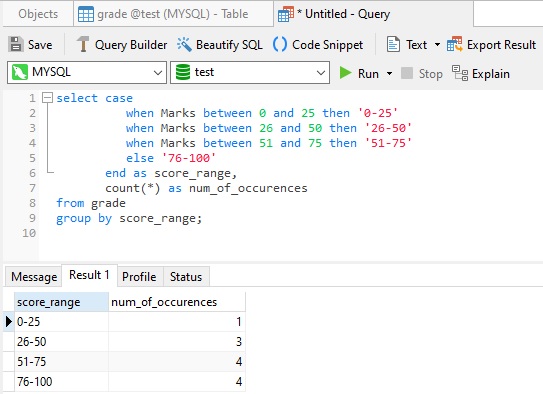Click the score_range column header

61,302
